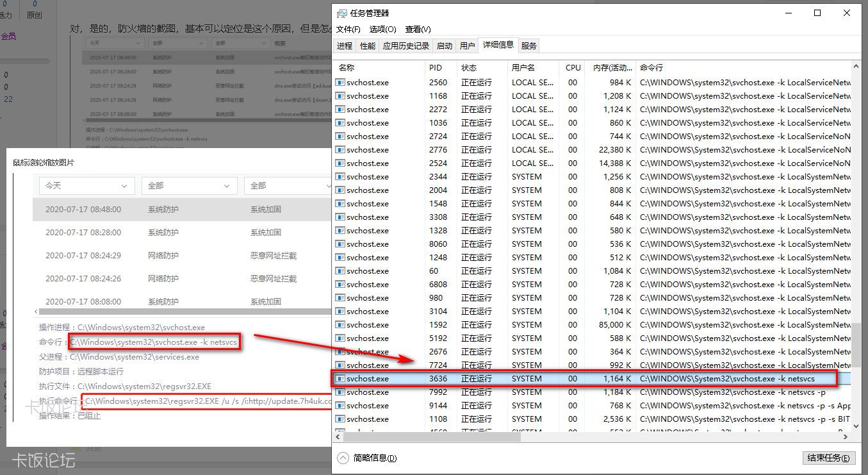The image size is (868, 475).
Task: Click the svchost.exe icon in PID 9144 row
Action: pyautogui.click(x=341, y=406)
